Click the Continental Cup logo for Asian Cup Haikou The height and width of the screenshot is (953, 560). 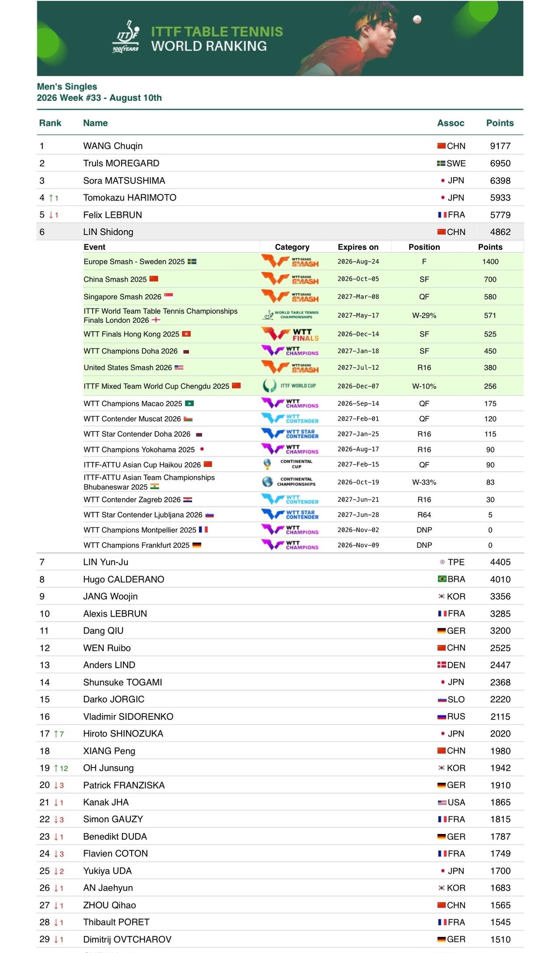pyautogui.click(x=288, y=464)
